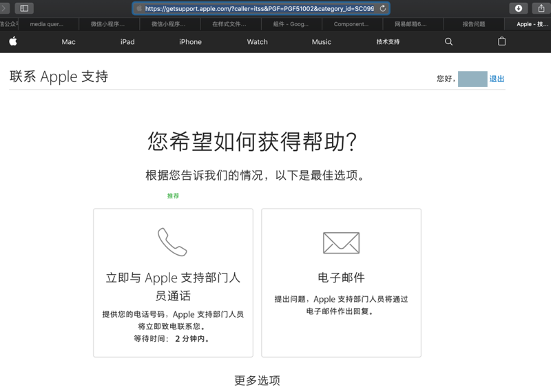Click the 等待时间: 2 分钟内 text

click(172, 338)
